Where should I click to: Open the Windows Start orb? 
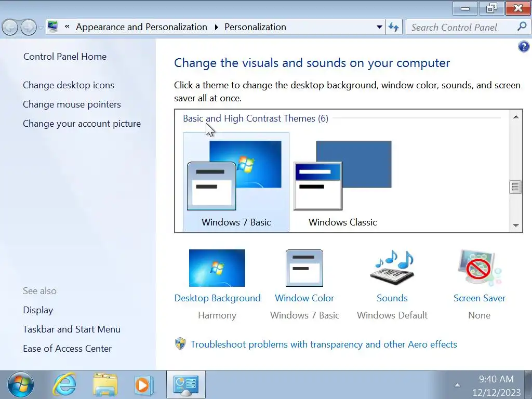click(x=21, y=384)
